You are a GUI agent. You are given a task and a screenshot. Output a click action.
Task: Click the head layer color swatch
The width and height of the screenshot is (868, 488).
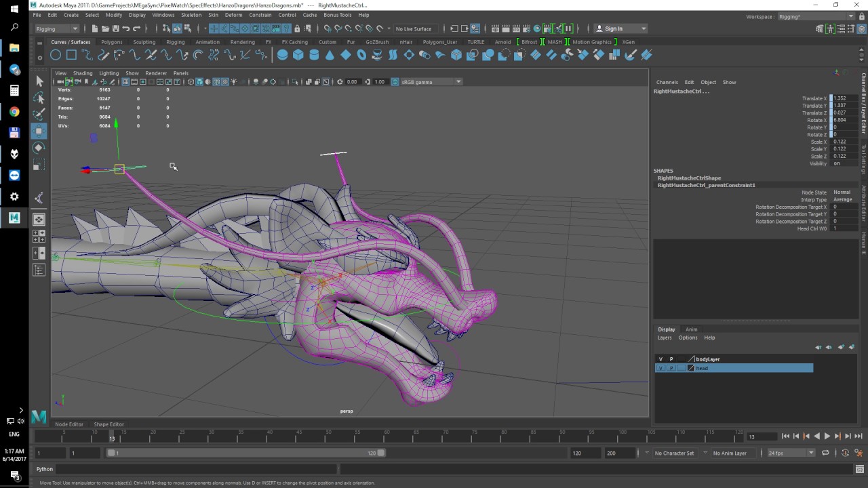[691, 368]
